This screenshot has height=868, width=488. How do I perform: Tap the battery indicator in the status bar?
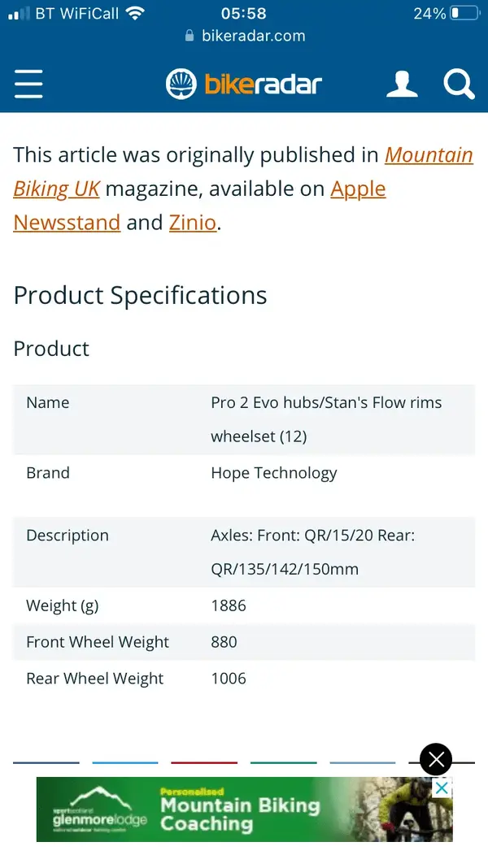pos(464,13)
